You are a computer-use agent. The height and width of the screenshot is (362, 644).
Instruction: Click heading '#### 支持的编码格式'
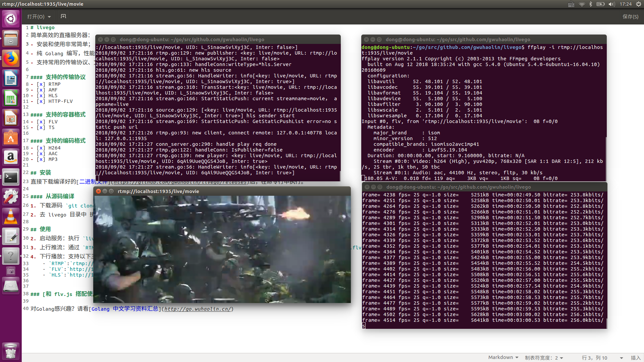[58, 141]
